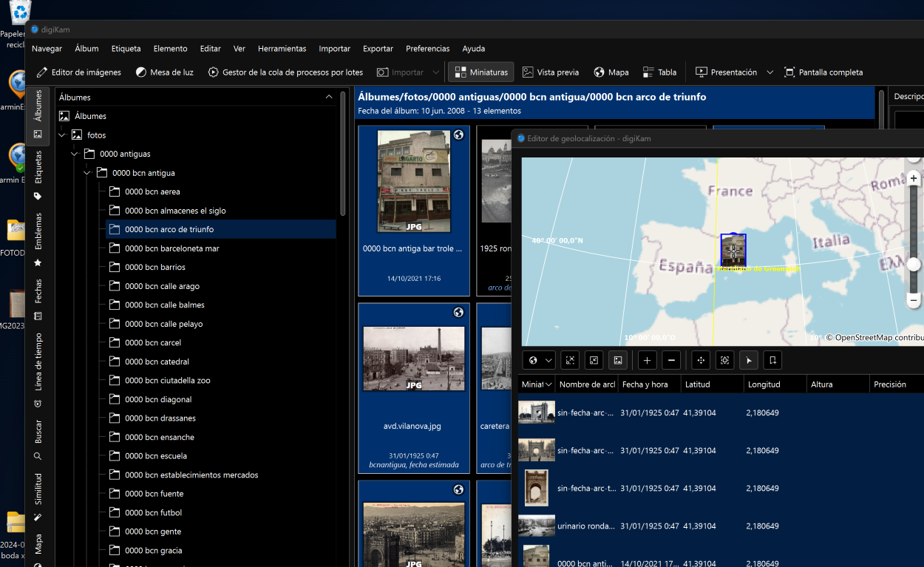This screenshot has width=924, height=567.
Task: Select the avd.vilanova.jpg thumbnail
Action: click(413, 359)
